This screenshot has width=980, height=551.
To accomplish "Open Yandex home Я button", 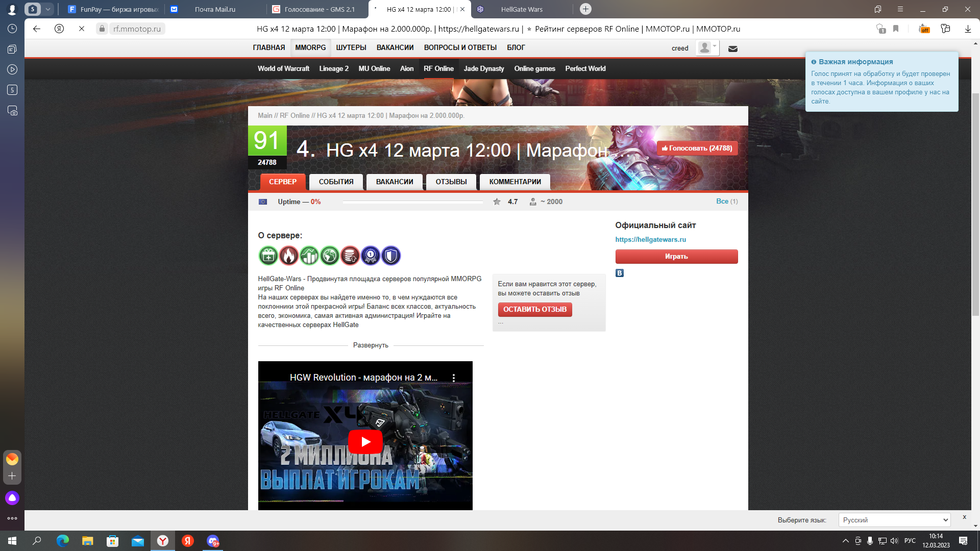I will [59, 29].
